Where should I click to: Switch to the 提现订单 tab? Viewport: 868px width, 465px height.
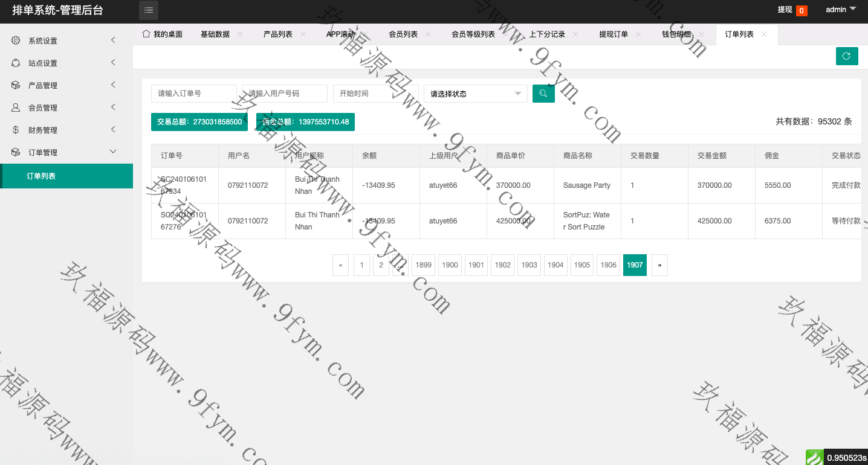[613, 34]
